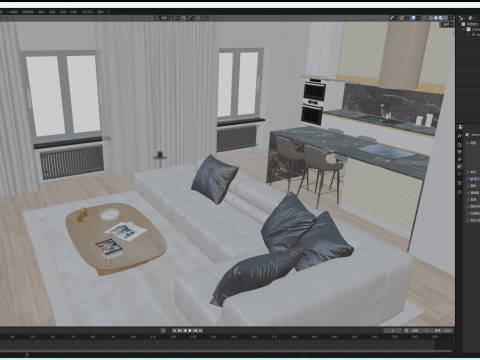Jump to the next keyframe

click(x=195, y=330)
